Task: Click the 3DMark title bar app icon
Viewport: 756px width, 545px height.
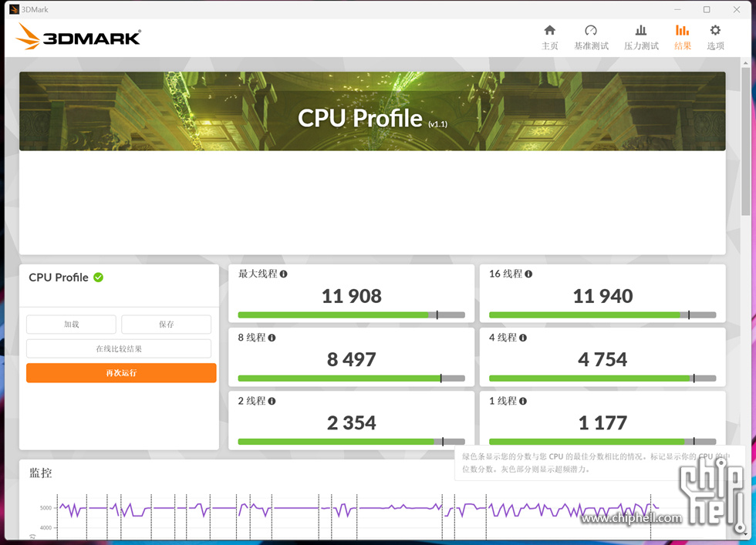Action: pyautogui.click(x=14, y=10)
